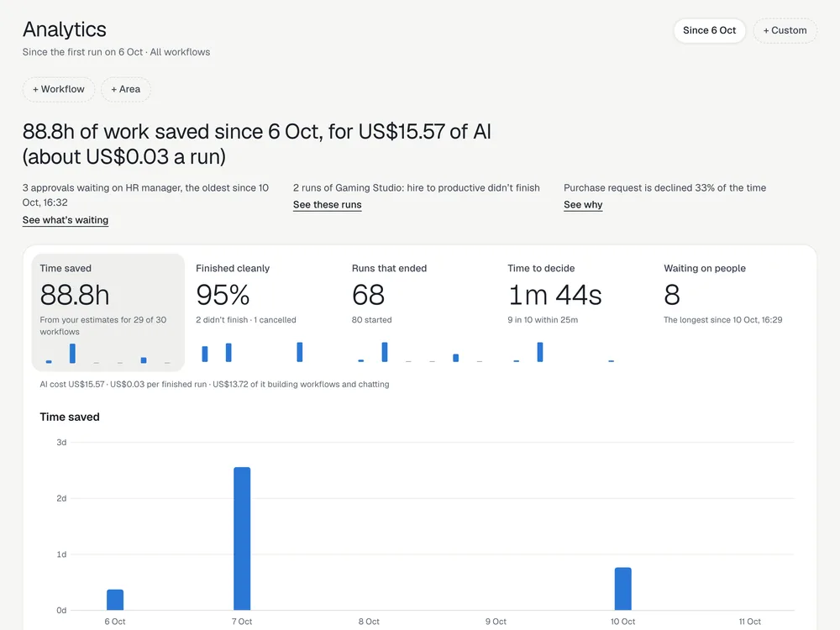This screenshot has width=840, height=630.
Task: Select the Runs that ended metric card
Action: [x=419, y=312]
